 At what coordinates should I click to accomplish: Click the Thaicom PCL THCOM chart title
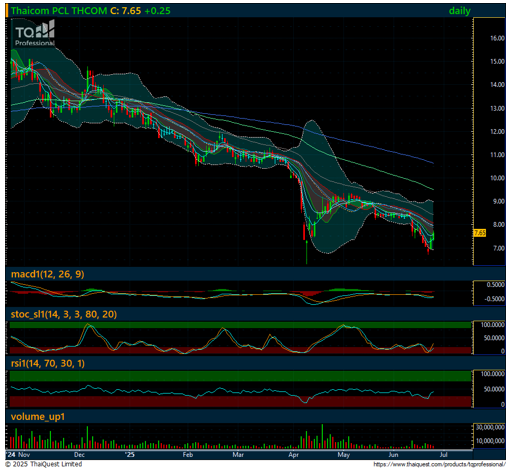pos(59,11)
